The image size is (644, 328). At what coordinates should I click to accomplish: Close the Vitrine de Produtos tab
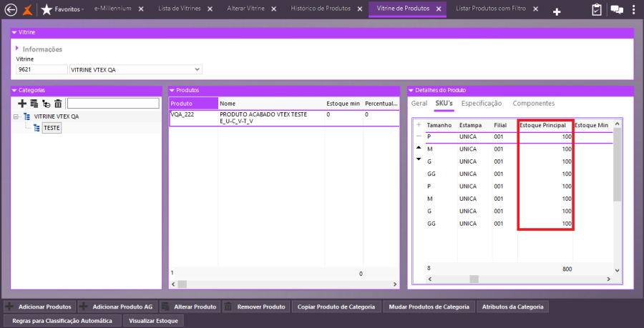point(439,9)
